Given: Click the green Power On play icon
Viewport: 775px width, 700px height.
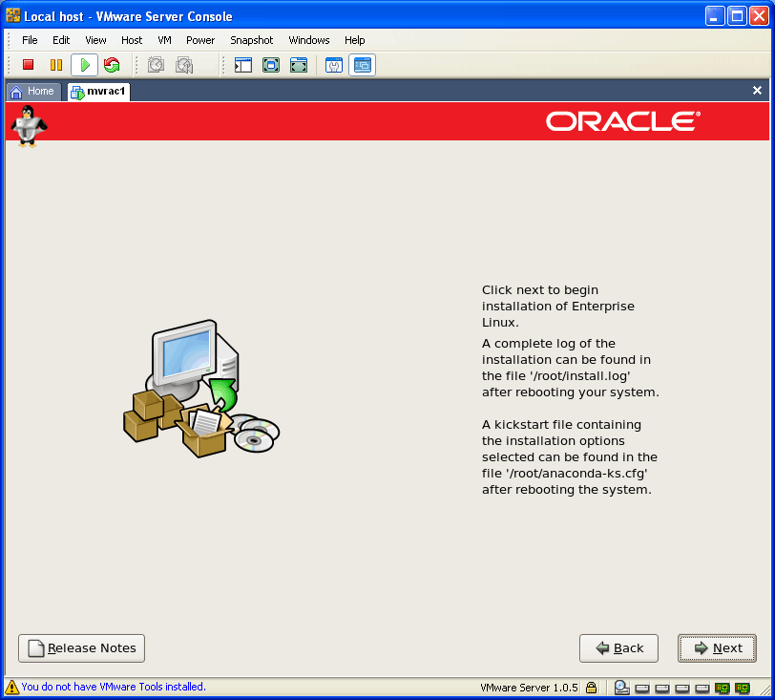Looking at the screenshot, I should coord(84,65).
